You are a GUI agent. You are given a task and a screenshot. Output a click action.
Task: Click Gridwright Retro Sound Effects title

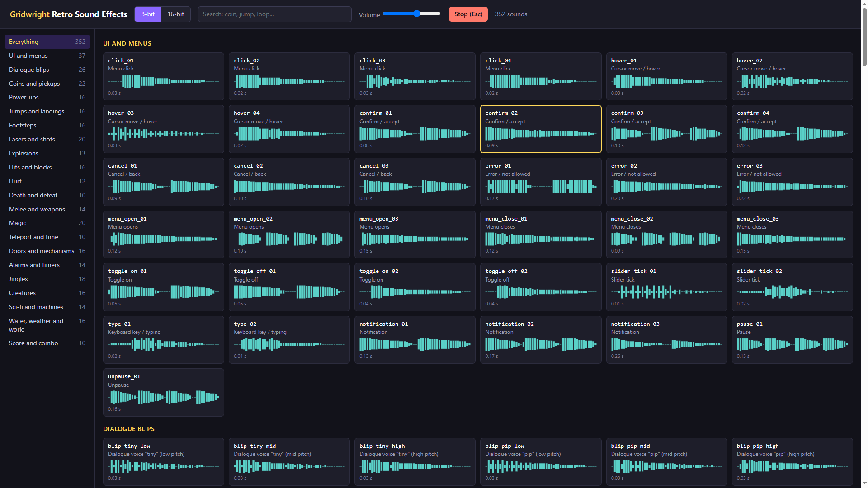pyautogui.click(x=69, y=14)
